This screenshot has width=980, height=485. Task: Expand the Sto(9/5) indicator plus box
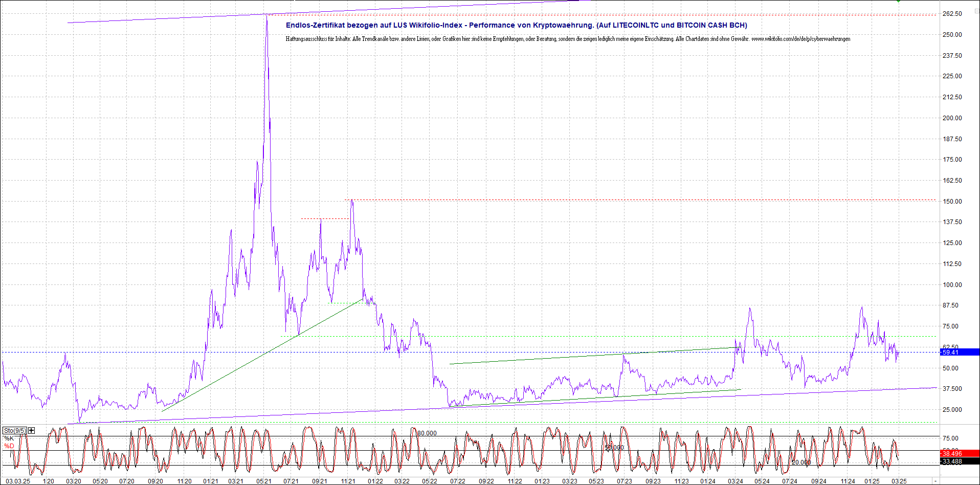[x=32, y=431]
